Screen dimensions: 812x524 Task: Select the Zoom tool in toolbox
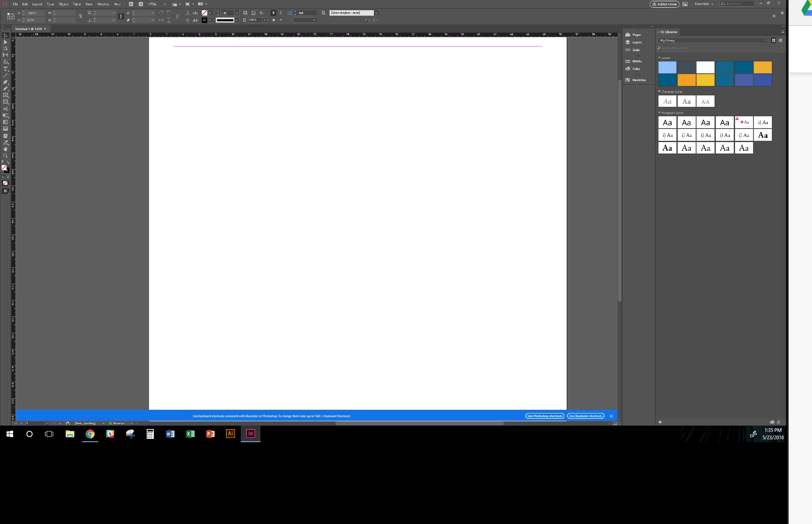(5, 156)
